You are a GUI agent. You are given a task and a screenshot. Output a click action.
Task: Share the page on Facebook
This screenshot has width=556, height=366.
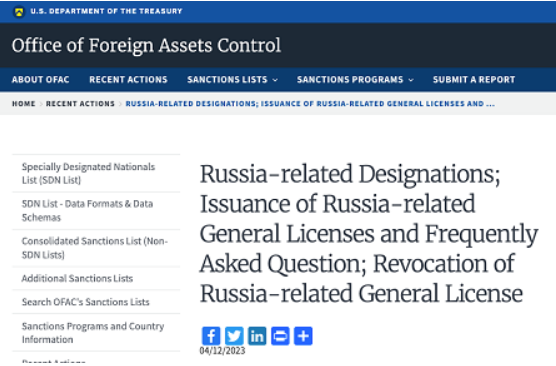(x=211, y=336)
